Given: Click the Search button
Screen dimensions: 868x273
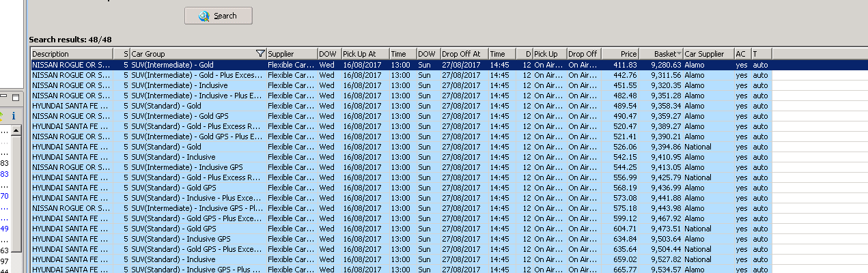Looking at the screenshot, I should 219,16.
